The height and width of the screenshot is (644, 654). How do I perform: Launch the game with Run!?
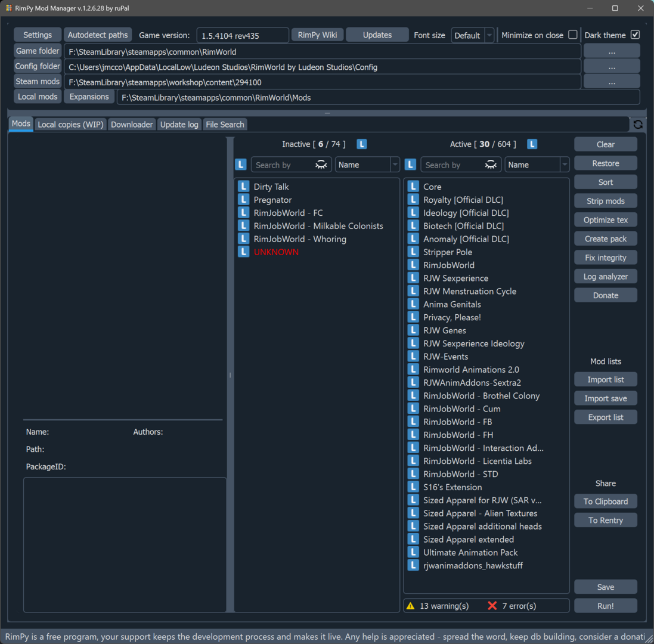pos(606,606)
